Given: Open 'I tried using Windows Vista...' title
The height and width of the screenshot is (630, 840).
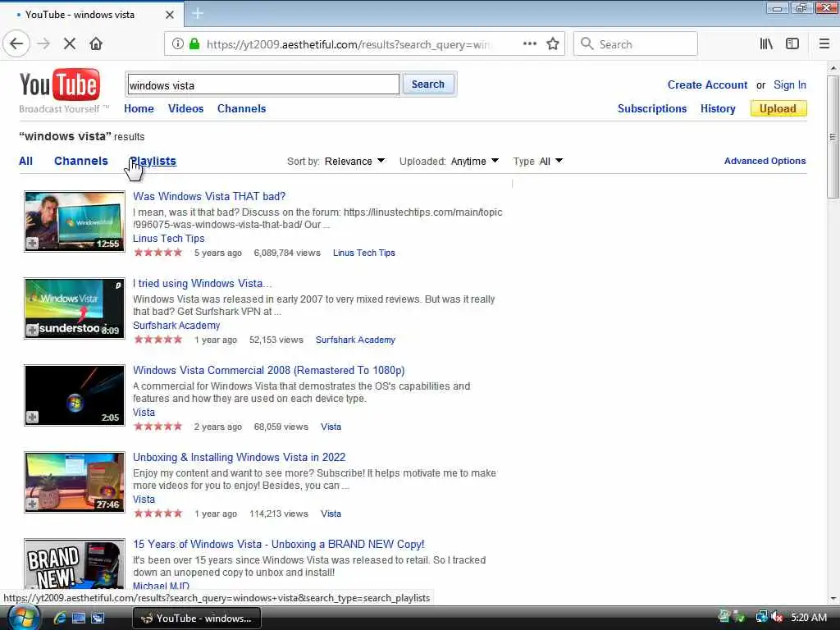Looking at the screenshot, I should (x=202, y=283).
